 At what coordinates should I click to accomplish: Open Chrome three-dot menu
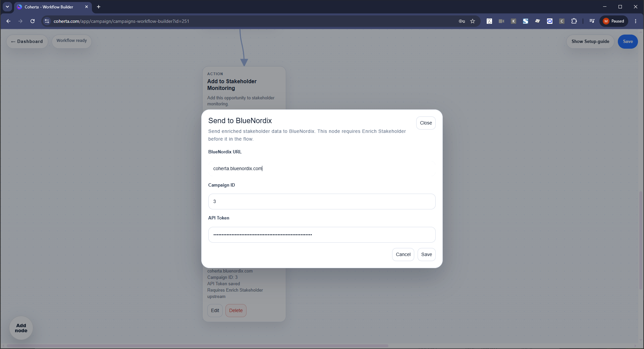636,21
